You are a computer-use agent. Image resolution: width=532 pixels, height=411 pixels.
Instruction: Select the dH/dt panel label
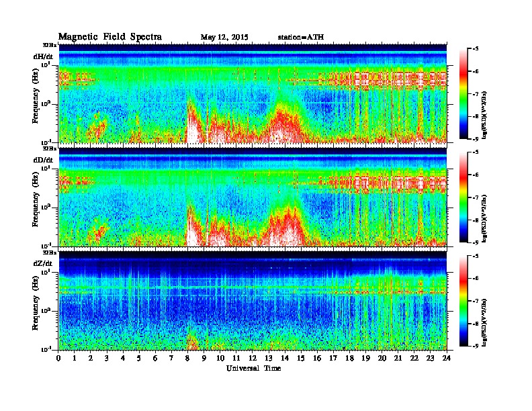click(x=43, y=56)
